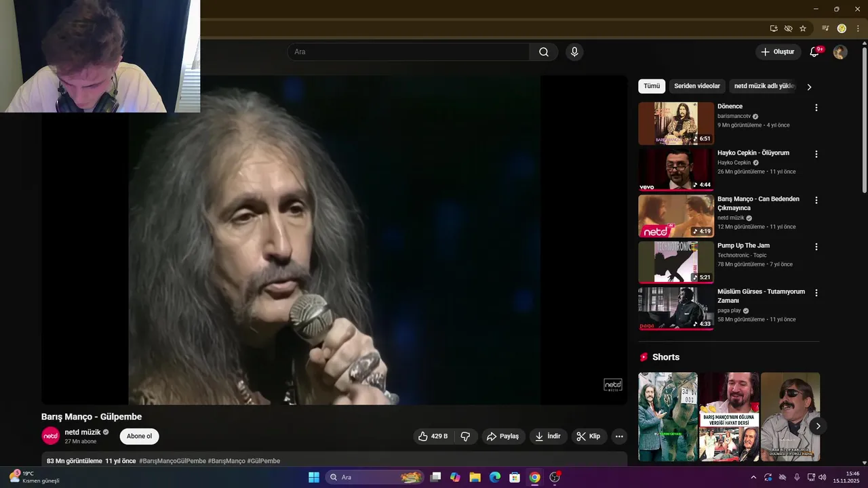This screenshot has width=868, height=488.
Task: Click the crossed-eye blocked icon in address bar
Action: pyautogui.click(x=788, y=28)
